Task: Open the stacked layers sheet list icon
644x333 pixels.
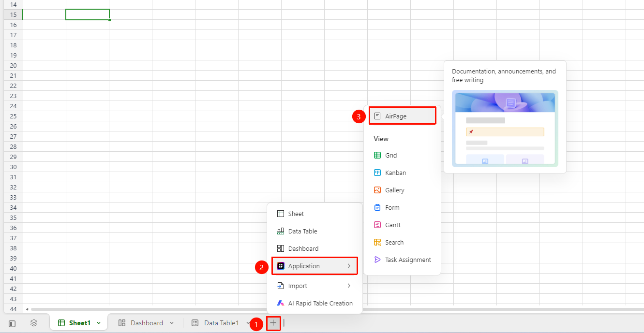Action: coord(34,323)
